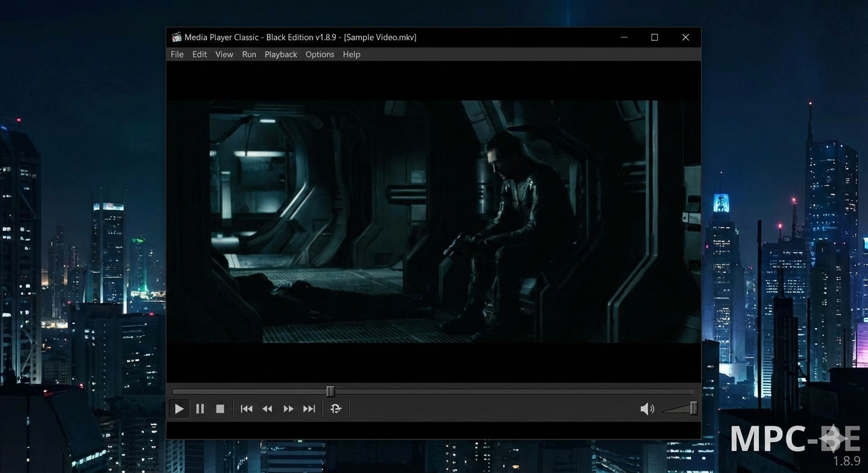
Task: Click the MPC-BE application icon in title bar
Action: (176, 37)
